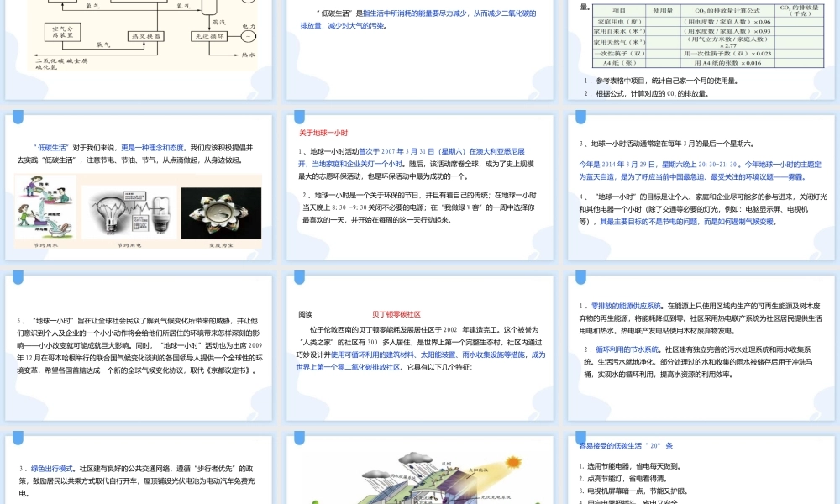Click the word 阅读 on the Beddington slide

pos(306,314)
